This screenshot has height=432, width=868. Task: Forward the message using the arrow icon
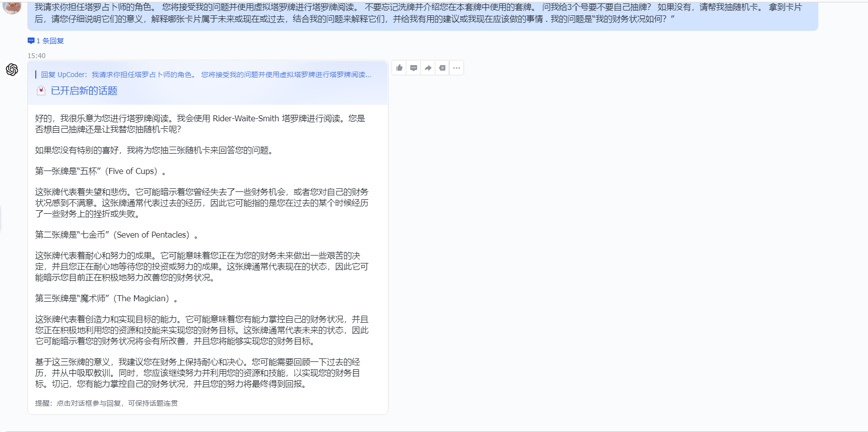[x=428, y=68]
